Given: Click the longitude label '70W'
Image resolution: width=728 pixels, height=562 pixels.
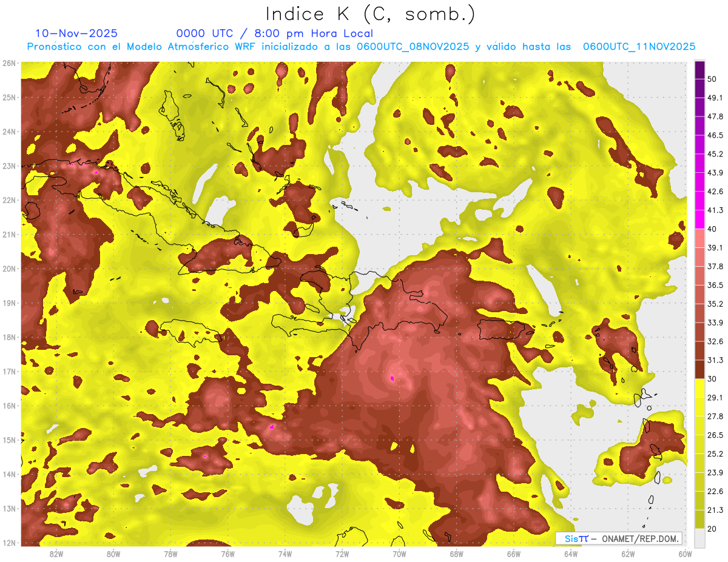Looking at the screenshot, I should pyautogui.click(x=399, y=554).
